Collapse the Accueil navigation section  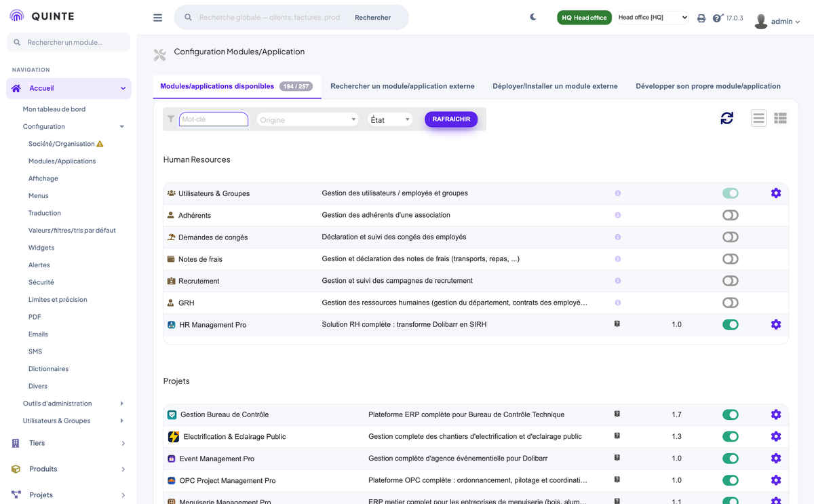click(x=123, y=88)
